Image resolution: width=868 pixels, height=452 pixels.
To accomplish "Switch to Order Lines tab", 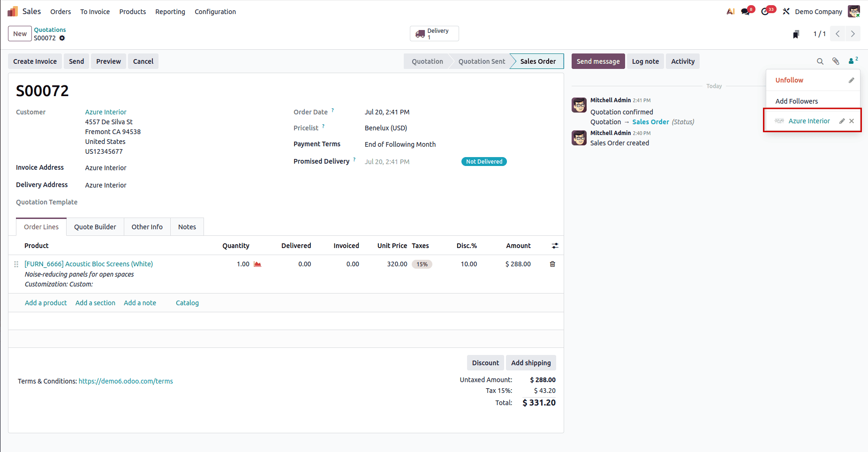I will click(41, 227).
